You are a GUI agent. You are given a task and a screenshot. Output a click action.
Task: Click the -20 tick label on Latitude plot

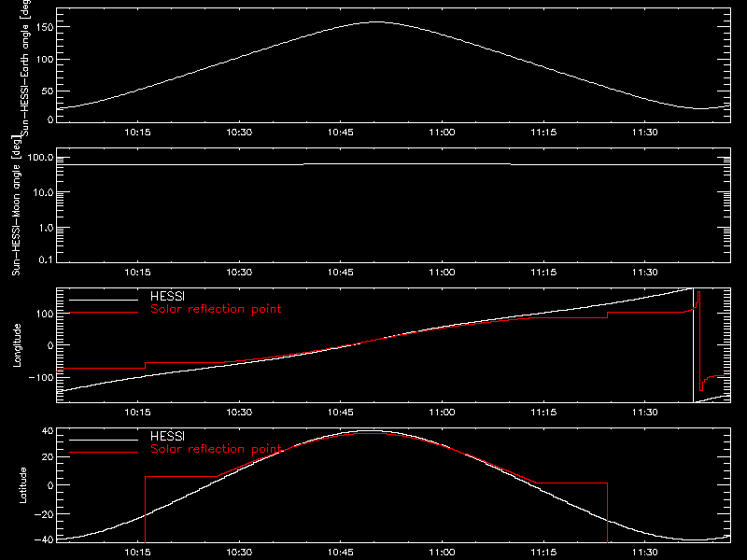44,514
